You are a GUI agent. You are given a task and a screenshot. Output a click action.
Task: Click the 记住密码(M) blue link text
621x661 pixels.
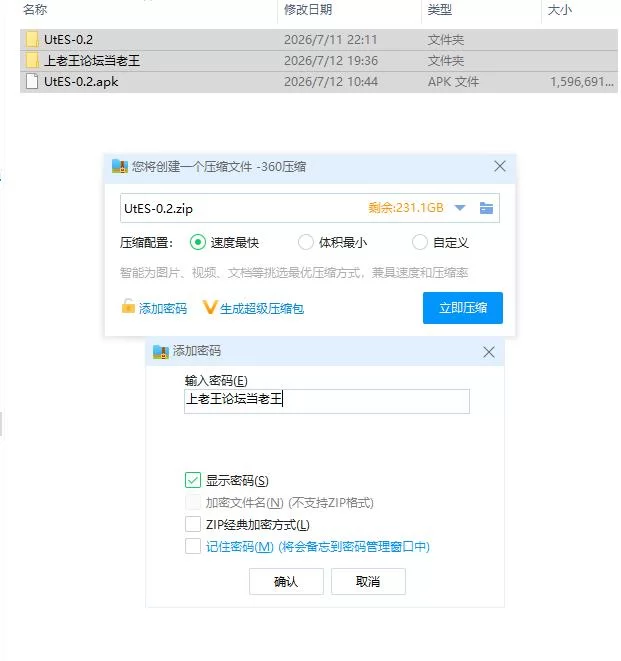click(x=317, y=547)
